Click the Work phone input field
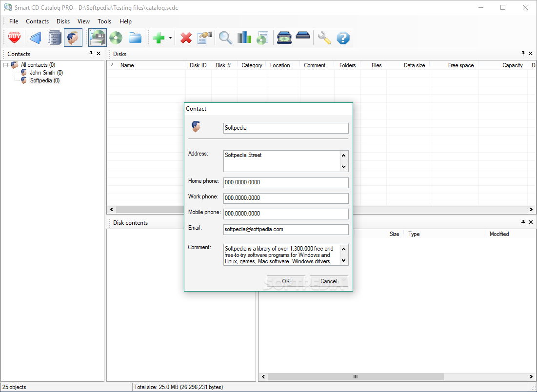The width and height of the screenshot is (537, 392). coord(286,198)
